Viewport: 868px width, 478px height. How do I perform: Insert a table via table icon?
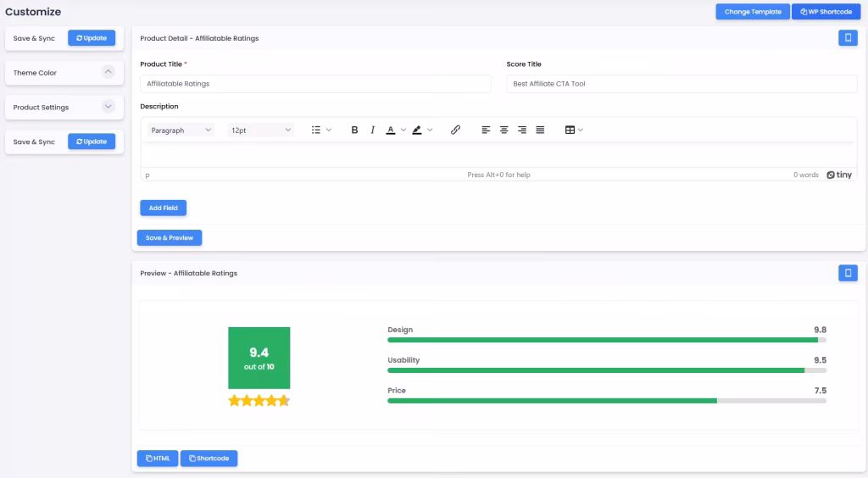[570, 130]
